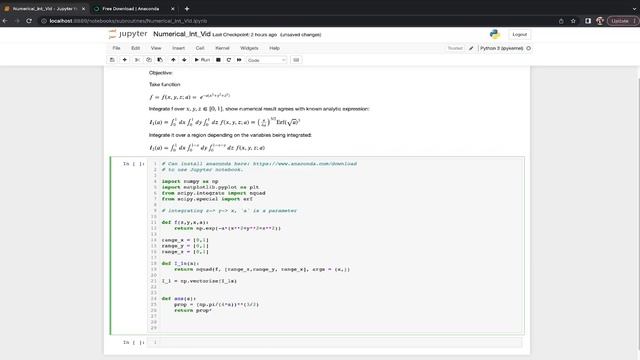
Task: Go forward in browser history
Action: pyautogui.click(x=17, y=21)
